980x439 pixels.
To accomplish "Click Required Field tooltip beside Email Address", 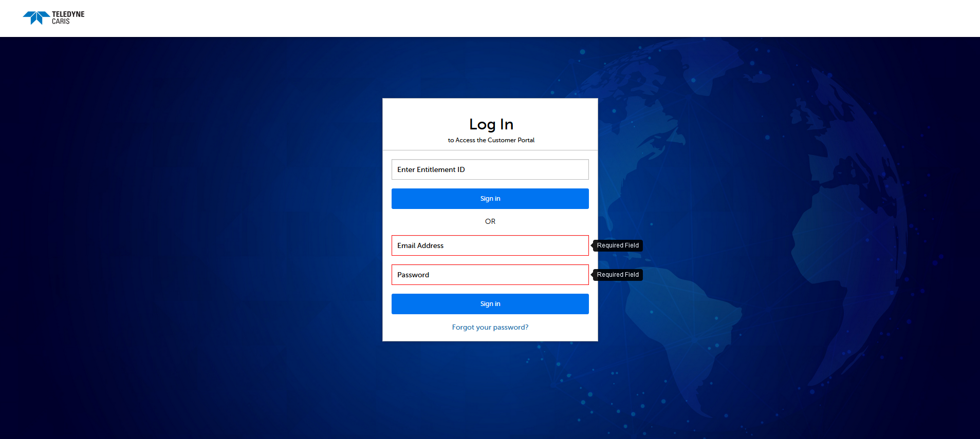I will pos(617,245).
